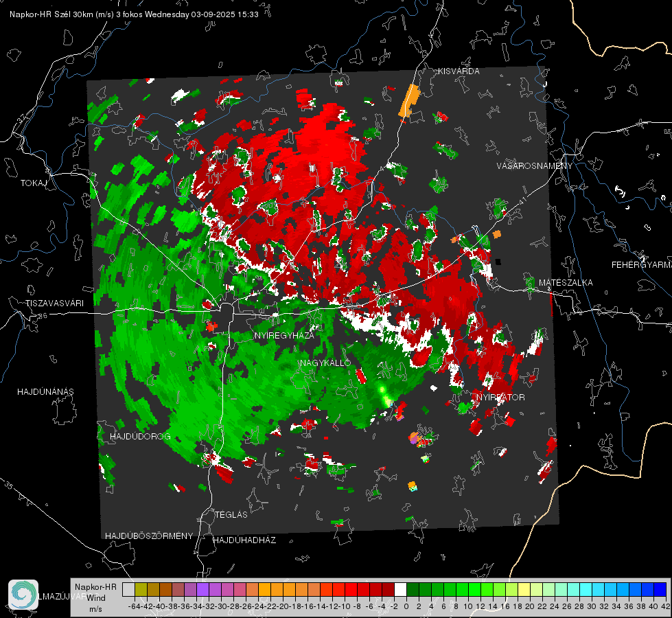Screen dimensions: 672x618
Task: Click the 42 value on the legend scale
Action: tap(666, 607)
